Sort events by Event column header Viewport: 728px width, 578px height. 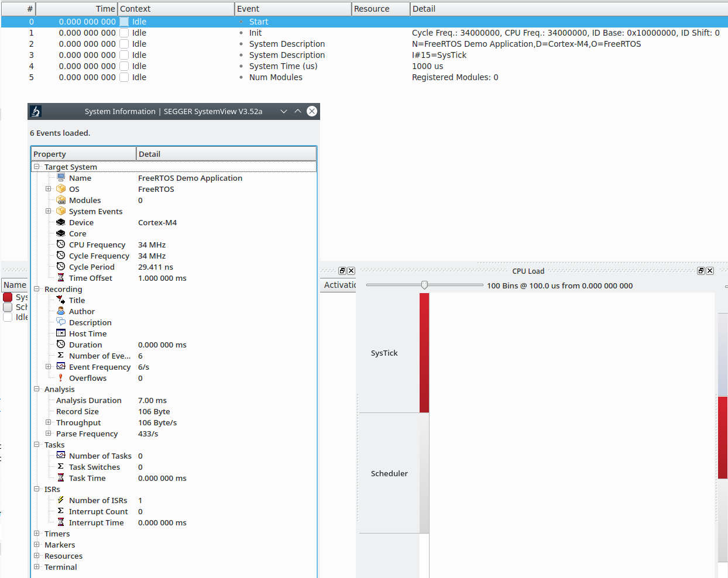pos(293,9)
